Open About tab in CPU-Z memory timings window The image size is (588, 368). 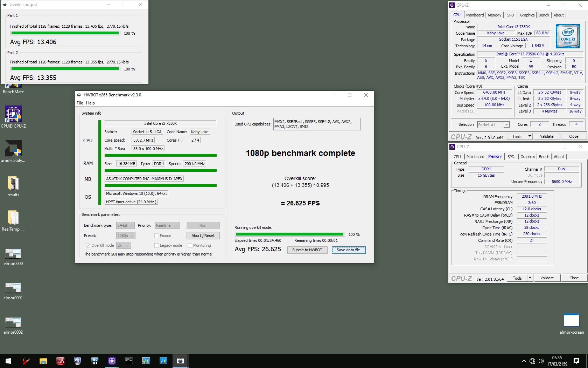point(559,157)
